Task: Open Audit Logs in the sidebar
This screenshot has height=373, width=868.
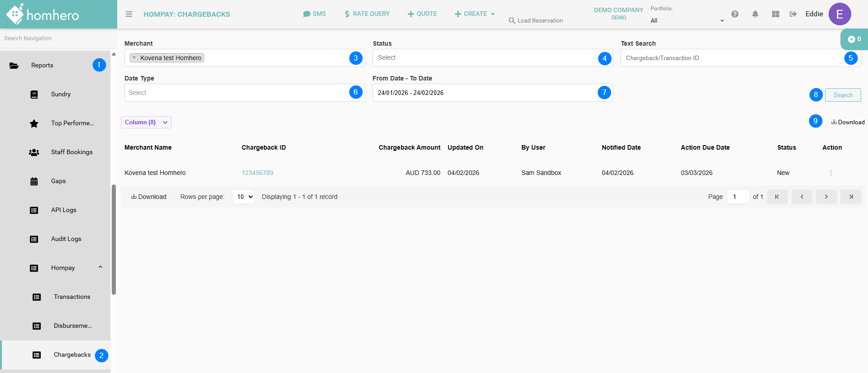Action: pyautogui.click(x=66, y=239)
